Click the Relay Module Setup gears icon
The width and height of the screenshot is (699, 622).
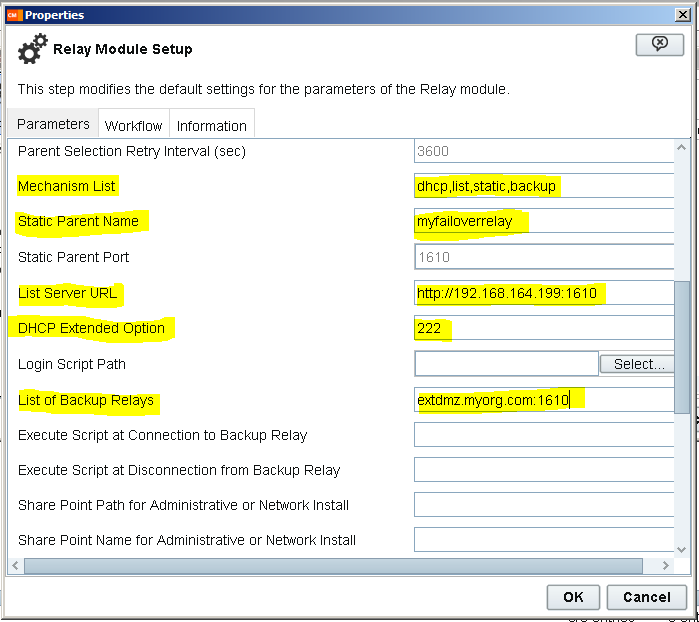(33, 49)
